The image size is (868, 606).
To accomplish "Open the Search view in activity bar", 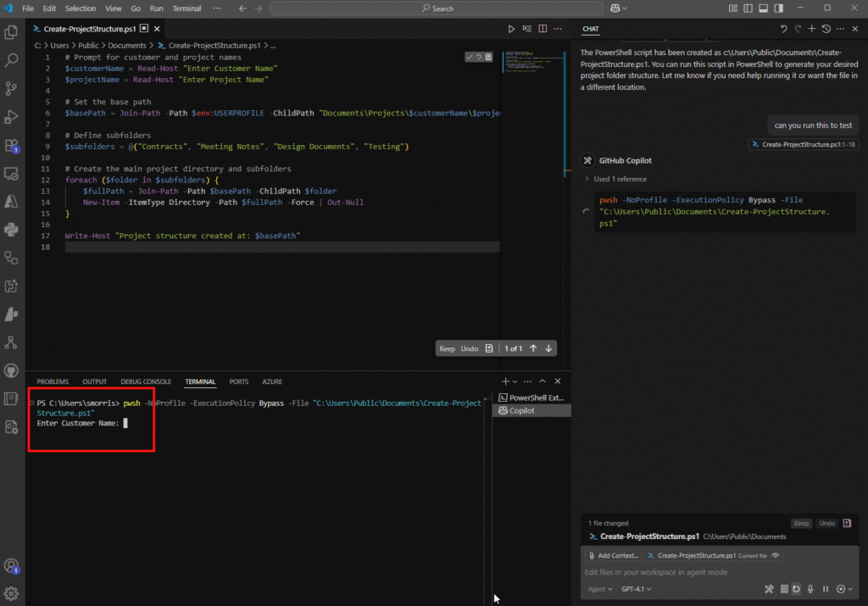I will [x=11, y=60].
